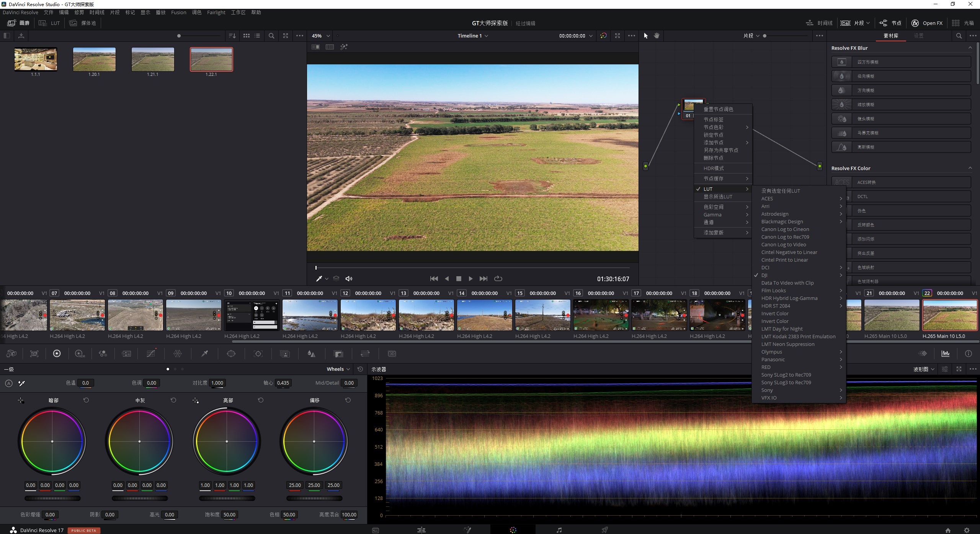Viewport: 980px width, 534px height.
Task: Toggle bypass color grades button
Action: [603, 36]
